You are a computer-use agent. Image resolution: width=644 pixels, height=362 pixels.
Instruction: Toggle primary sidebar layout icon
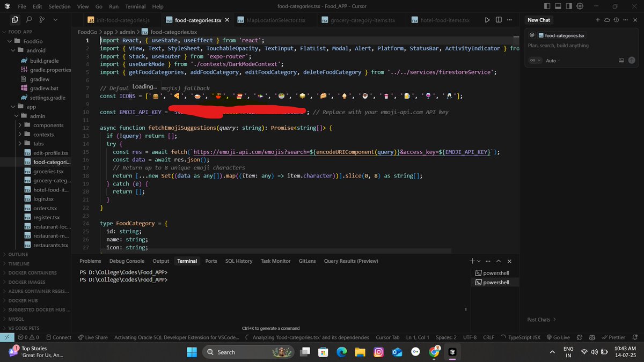[547, 6]
